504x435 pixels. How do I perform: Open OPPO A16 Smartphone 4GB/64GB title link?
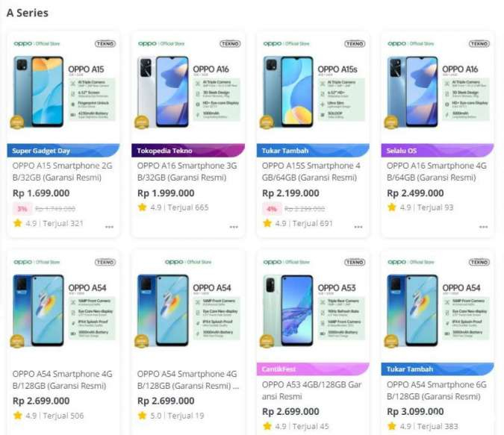point(437,172)
